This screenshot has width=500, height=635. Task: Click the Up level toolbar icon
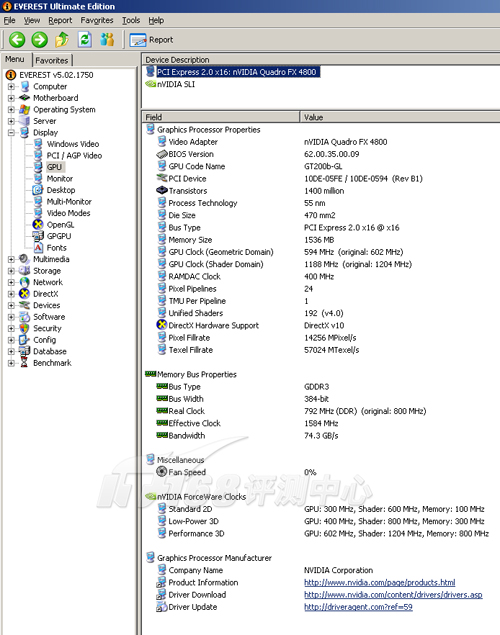(x=62, y=40)
